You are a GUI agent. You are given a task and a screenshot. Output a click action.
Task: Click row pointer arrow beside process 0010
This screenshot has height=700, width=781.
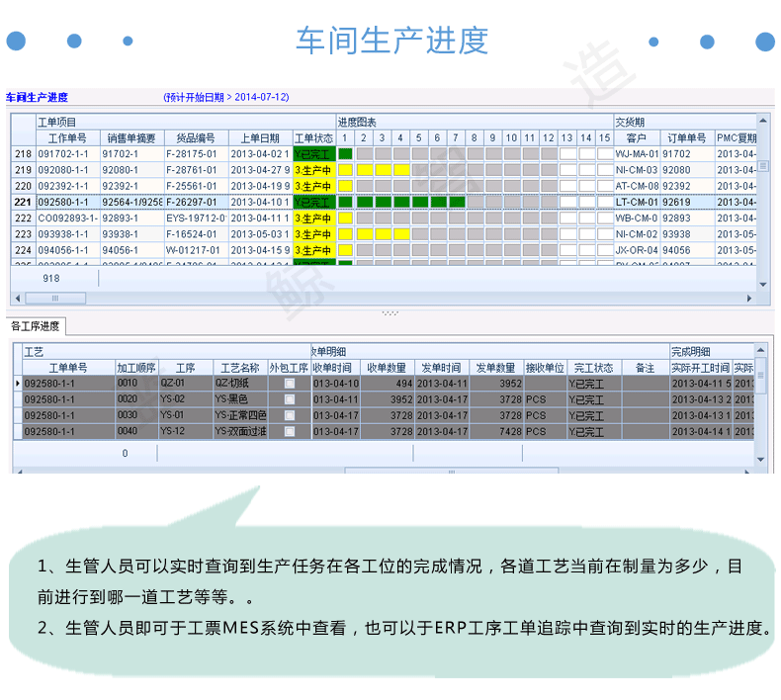[18, 384]
